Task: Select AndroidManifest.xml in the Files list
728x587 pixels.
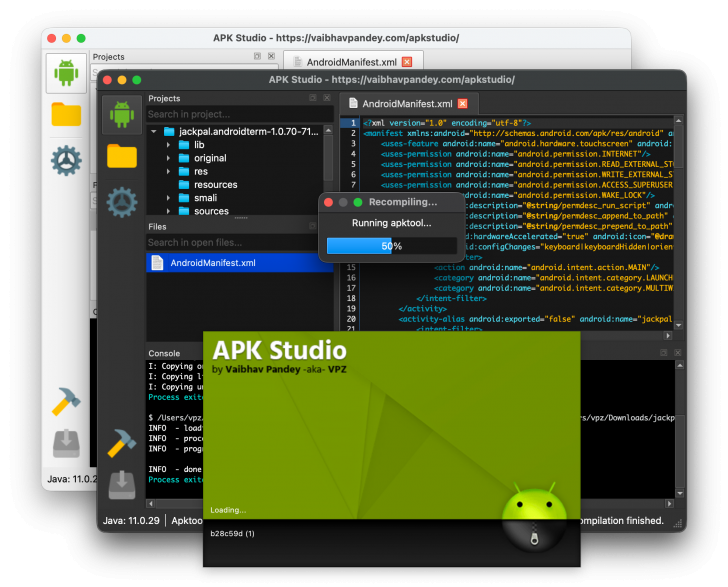Action: 240,262
